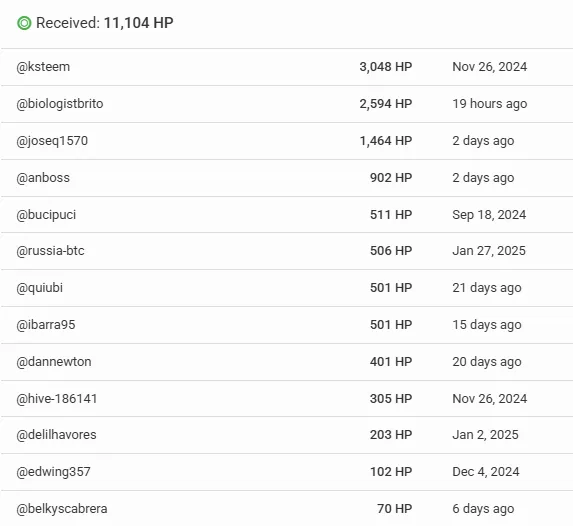The height and width of the screenshot is (526, 573).
Task: Open the @russia-btc account link
Action: pos(50,251)
